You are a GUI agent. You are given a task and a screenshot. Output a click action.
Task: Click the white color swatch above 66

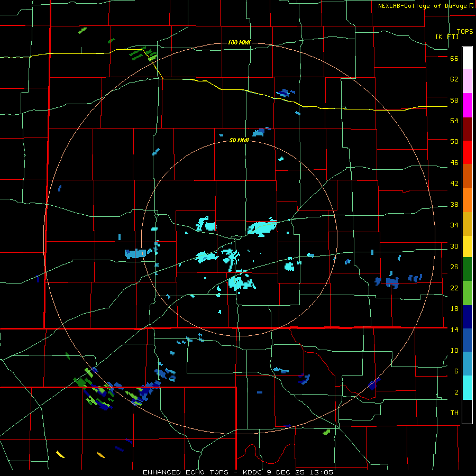[467, 58]
